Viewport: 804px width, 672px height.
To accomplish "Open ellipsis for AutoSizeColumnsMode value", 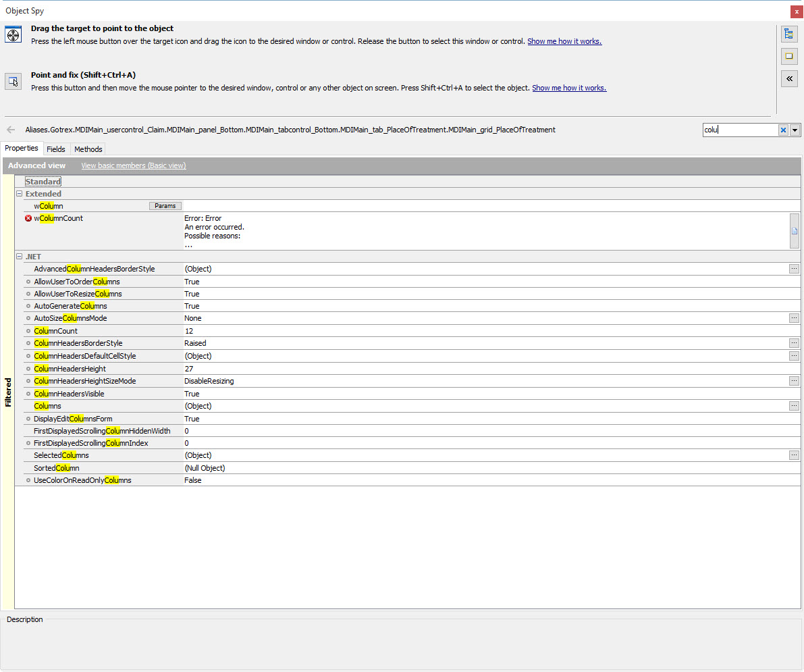I will point(795,318).
